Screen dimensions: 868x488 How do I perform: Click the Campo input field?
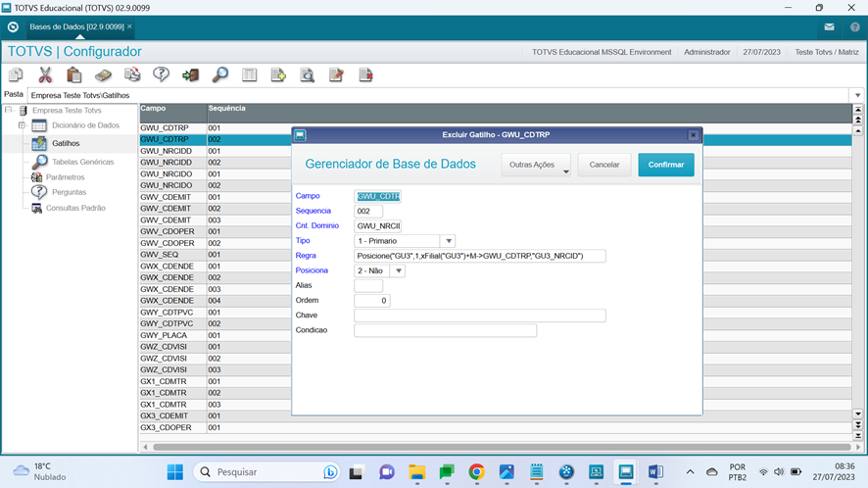point(377,196)
